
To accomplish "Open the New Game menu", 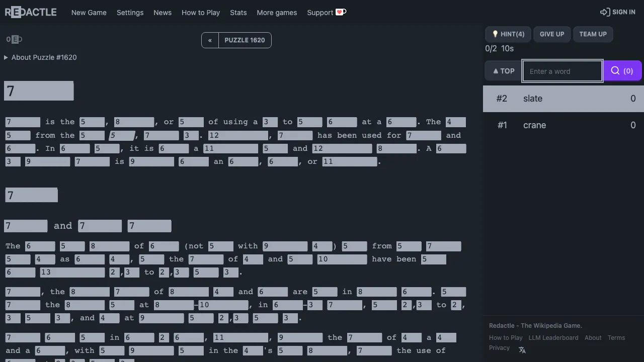I will point(89,13).
